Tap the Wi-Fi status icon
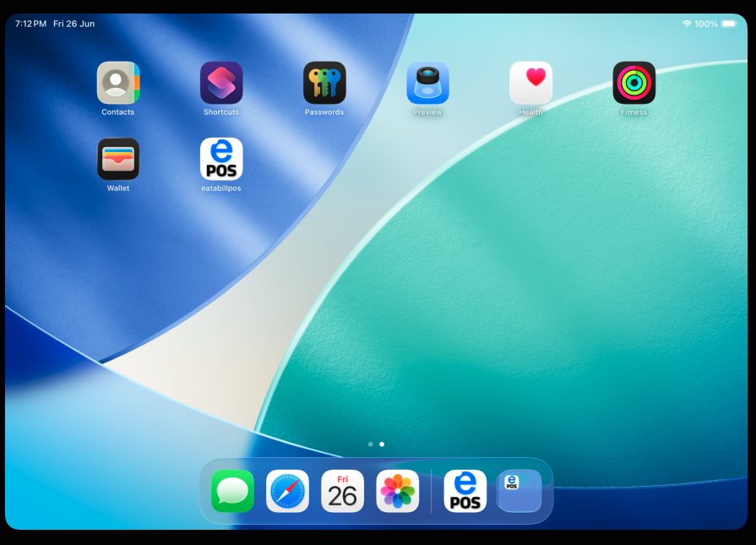 pos(687,24)
